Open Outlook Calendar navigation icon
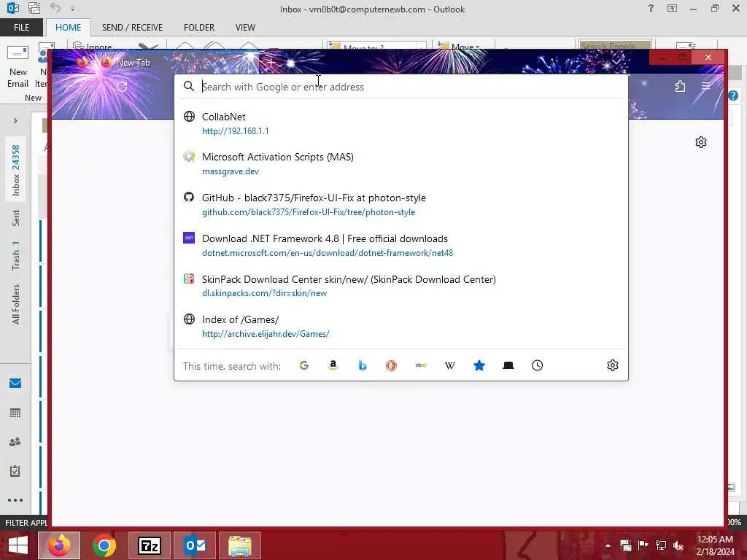The image size is (747, 560). [15, 413]
